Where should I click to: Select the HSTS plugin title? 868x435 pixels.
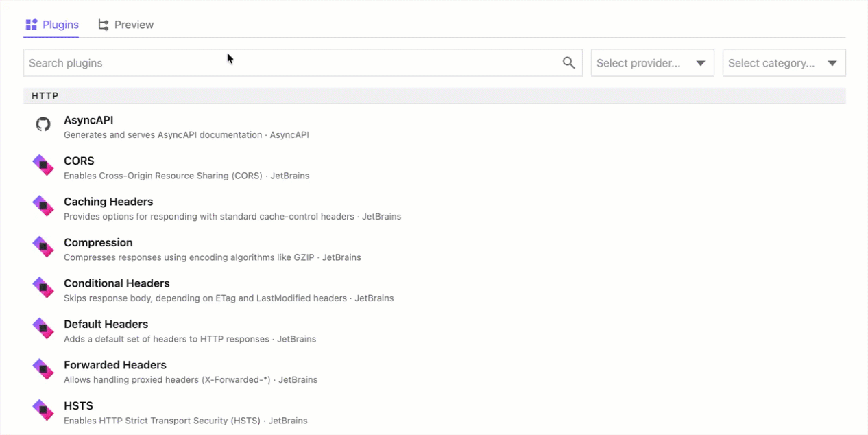click(78, 405)
